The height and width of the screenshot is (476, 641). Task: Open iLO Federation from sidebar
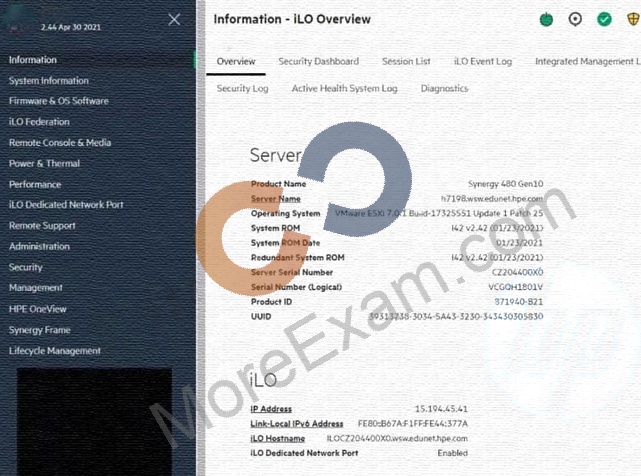(39, 122)
